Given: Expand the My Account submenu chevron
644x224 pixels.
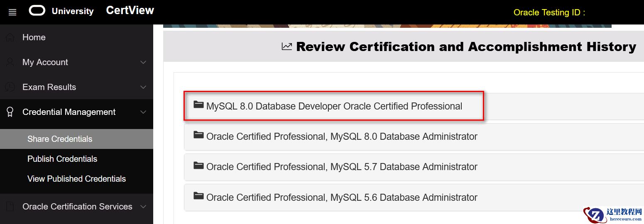Looking at the screenshot, I should point(143,62).
